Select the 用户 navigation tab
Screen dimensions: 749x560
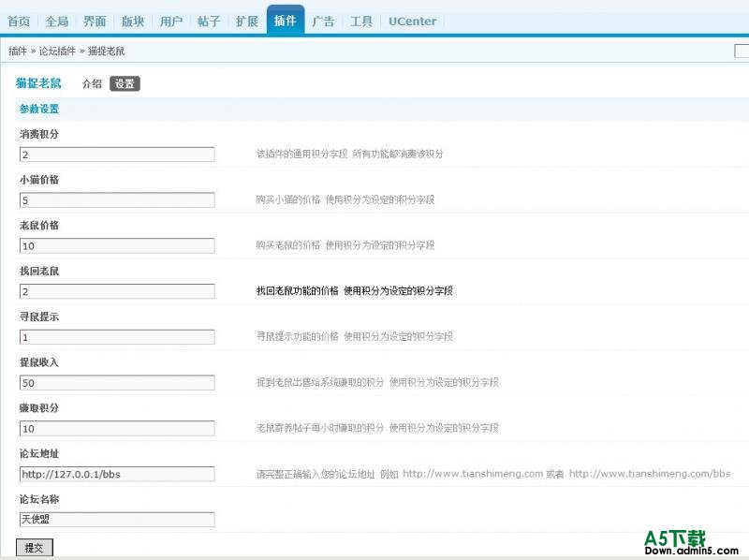tap(171, 22)
